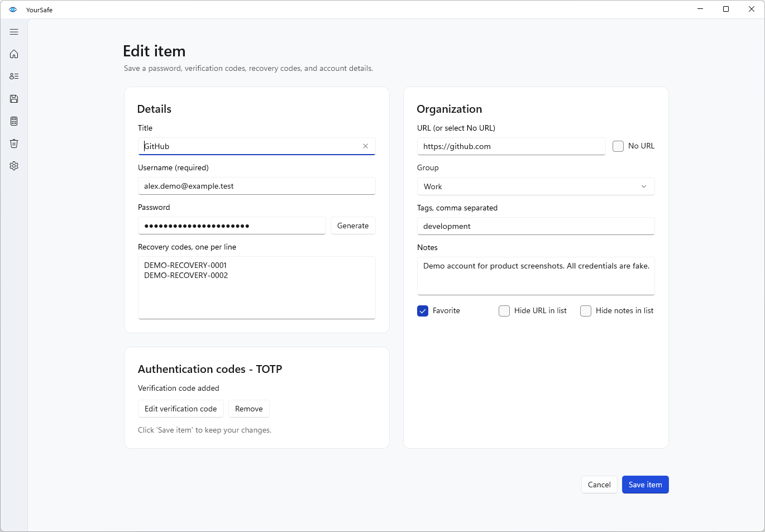This screenshot has width=765, height=532.
Task: Click the Recovery codes text area
Action: click(257, 288)
